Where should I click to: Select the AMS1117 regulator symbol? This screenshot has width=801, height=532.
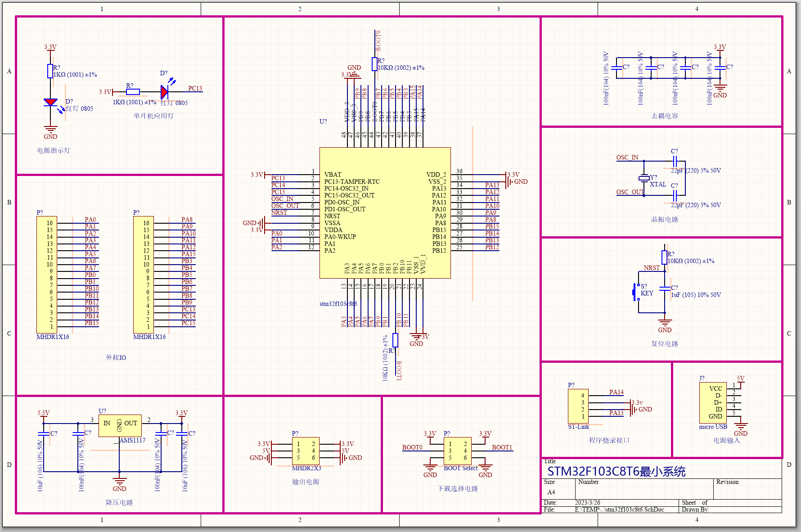pos(120,426)
